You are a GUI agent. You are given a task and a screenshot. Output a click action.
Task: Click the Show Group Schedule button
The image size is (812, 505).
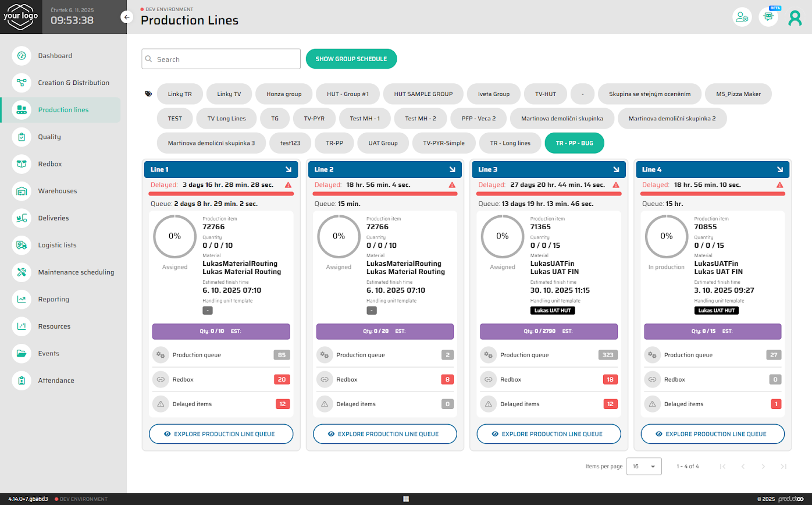click(x=351, y=59)
